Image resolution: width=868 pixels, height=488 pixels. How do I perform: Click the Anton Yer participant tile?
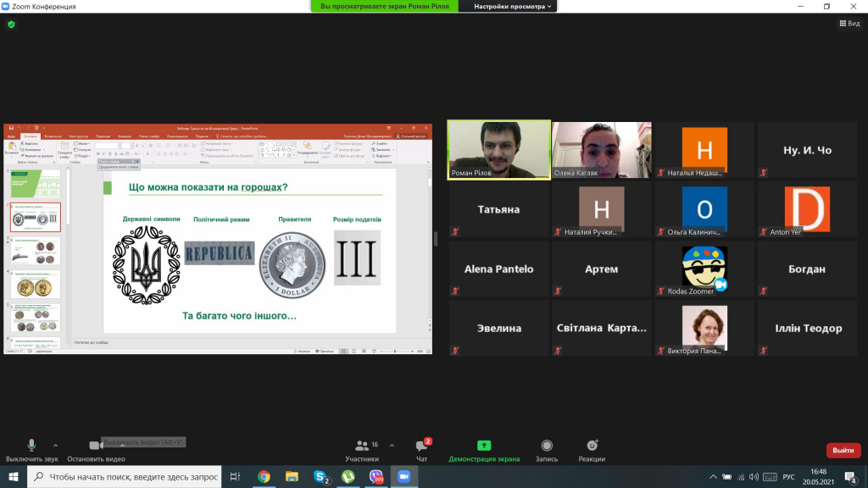[807, 209]
